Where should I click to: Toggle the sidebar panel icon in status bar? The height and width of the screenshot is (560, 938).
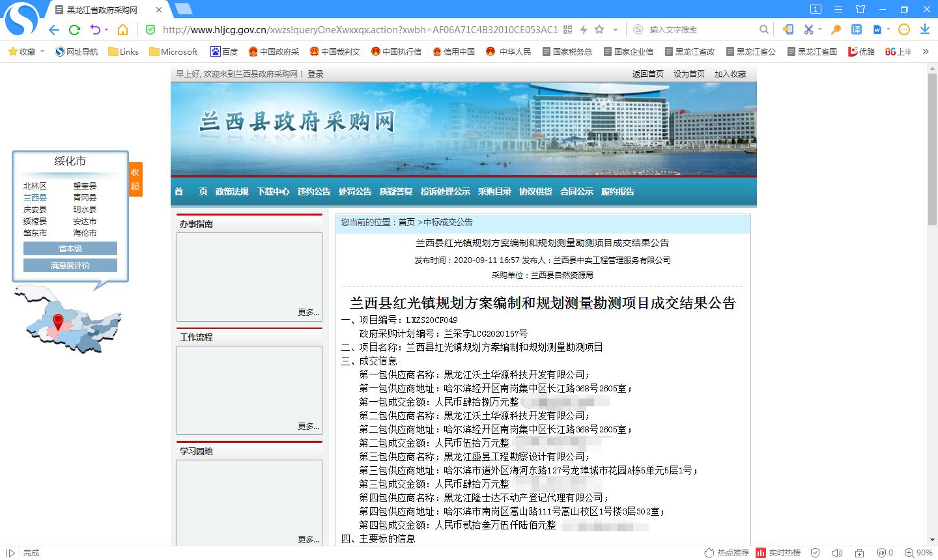(11, 553)
